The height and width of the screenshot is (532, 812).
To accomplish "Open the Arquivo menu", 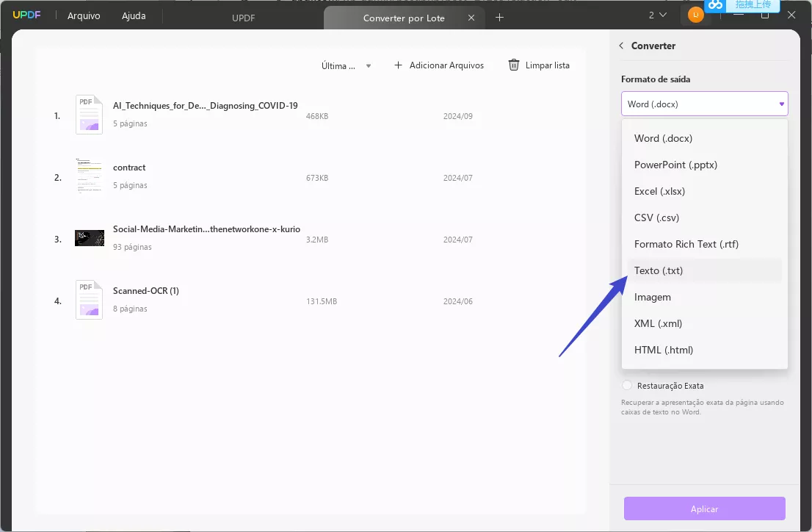I will (83, 15).
